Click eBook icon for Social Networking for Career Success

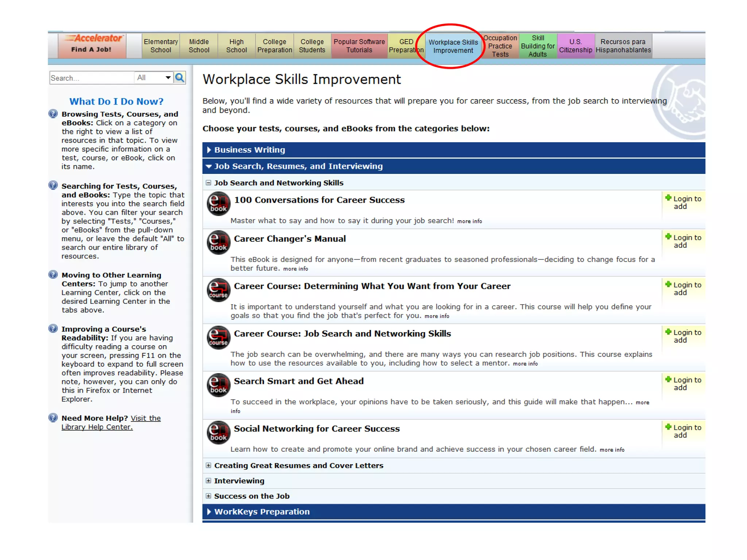click(218, 433)
